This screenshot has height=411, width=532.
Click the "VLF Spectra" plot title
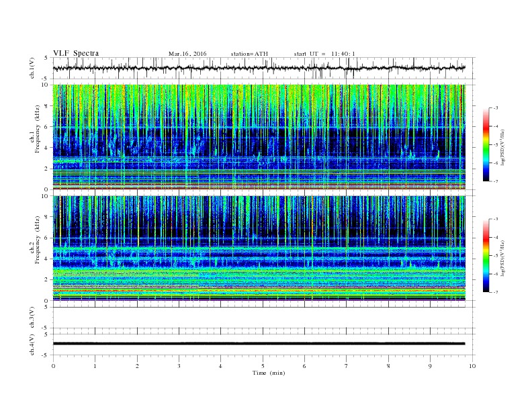[76, 53]
